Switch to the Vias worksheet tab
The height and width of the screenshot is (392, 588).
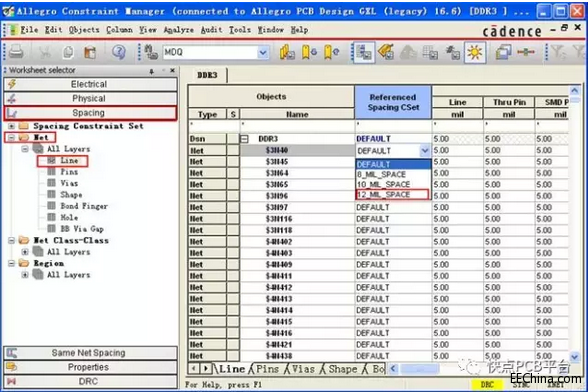point(303,369)
